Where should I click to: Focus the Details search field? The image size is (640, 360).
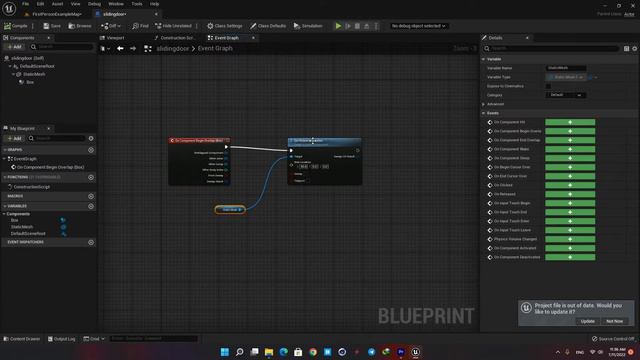[551, 48]
